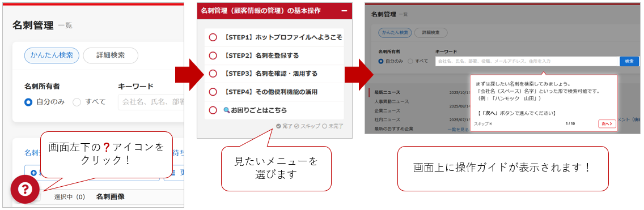The width and height of the screenshot is (644, 210).
Task: Open 【STEP1】ホットプロファイルへようこそ in the guide menu
Action: click(x=274, y=37)
